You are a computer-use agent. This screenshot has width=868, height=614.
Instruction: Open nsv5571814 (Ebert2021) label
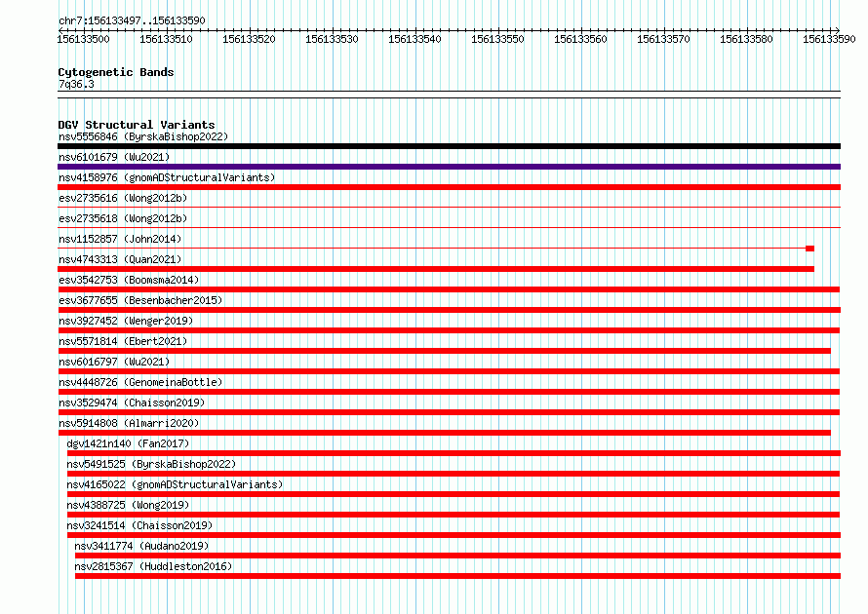[123, 341]
